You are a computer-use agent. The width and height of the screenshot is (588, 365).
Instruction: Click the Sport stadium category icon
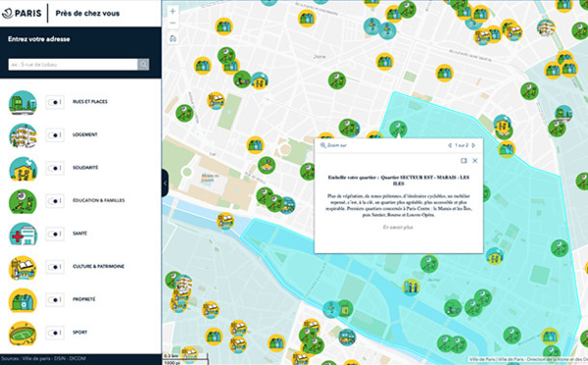23,333
